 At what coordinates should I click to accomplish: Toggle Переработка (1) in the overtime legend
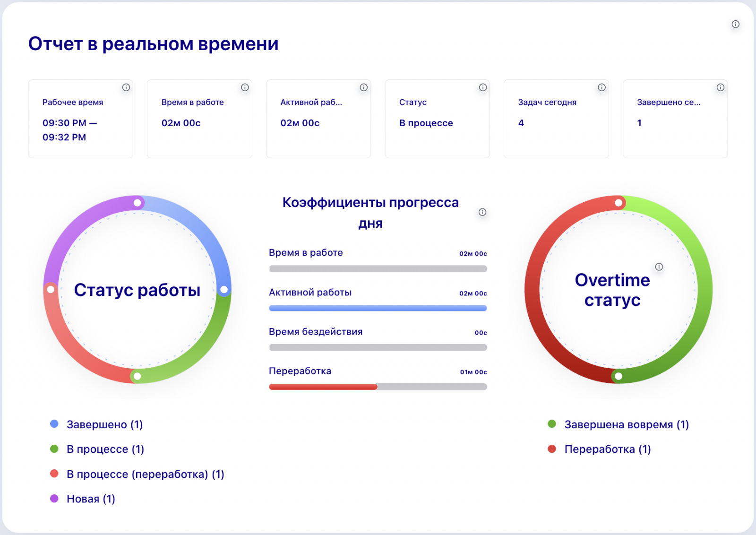[x=607, y=449]
